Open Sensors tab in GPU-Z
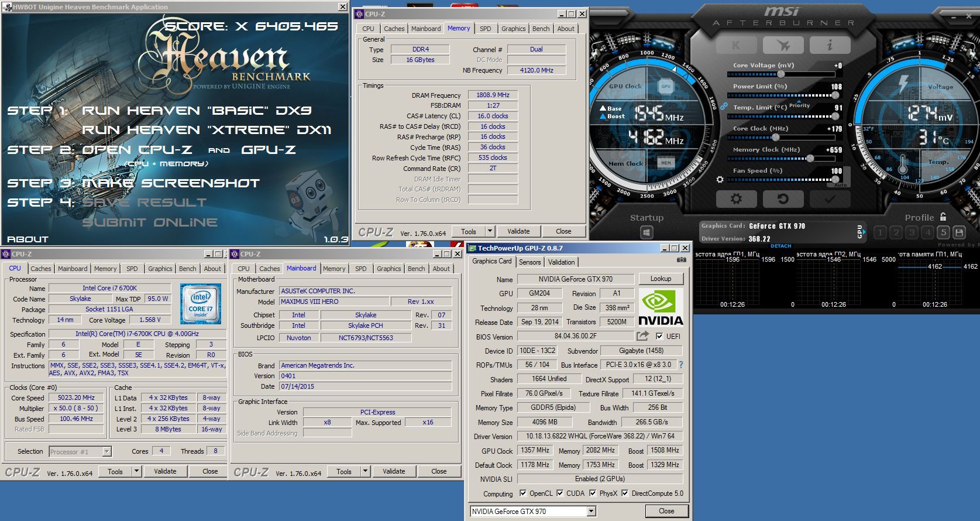980x521 pixels. click(529, 262)
